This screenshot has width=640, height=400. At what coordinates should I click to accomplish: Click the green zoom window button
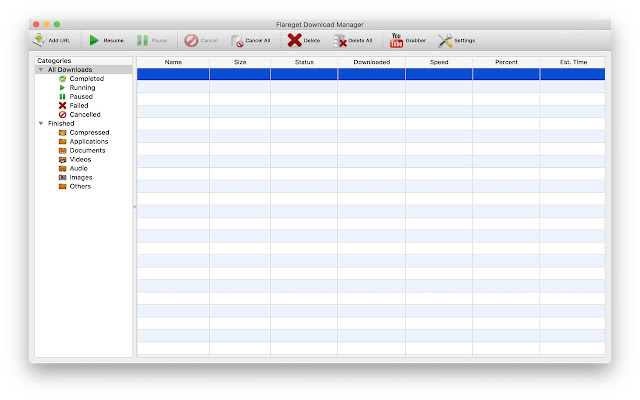pos(57,24)
